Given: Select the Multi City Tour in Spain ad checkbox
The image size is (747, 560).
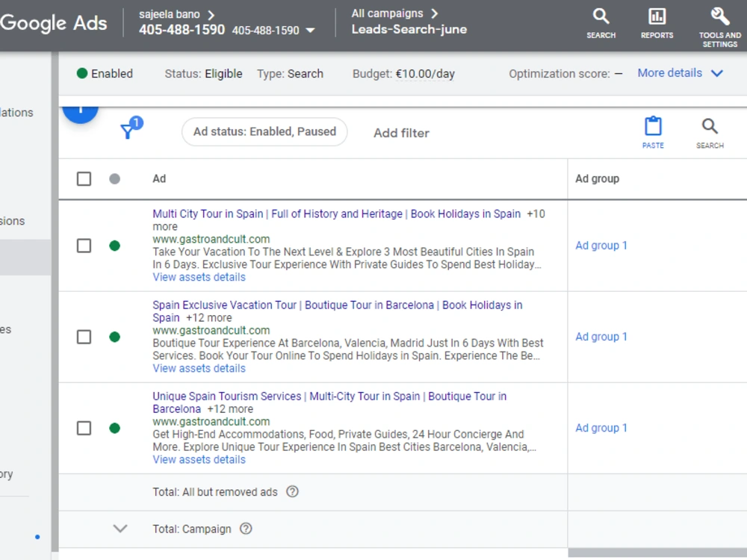Looking at the screenshot, I should click(84, 246).
